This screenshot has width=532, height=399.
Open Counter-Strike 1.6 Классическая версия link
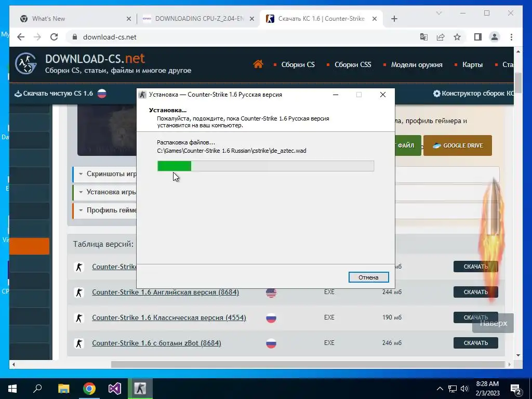point(169,317)
